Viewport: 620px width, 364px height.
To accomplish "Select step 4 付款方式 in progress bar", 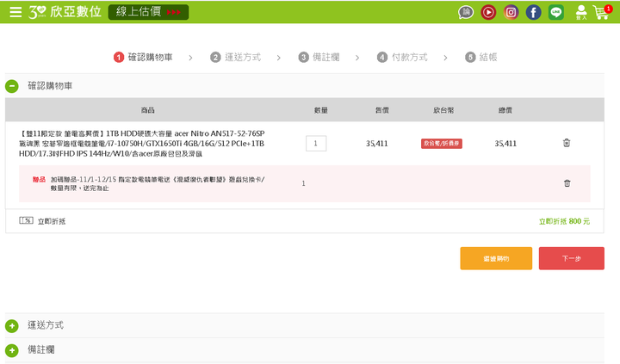I will [x=402, y=58].
